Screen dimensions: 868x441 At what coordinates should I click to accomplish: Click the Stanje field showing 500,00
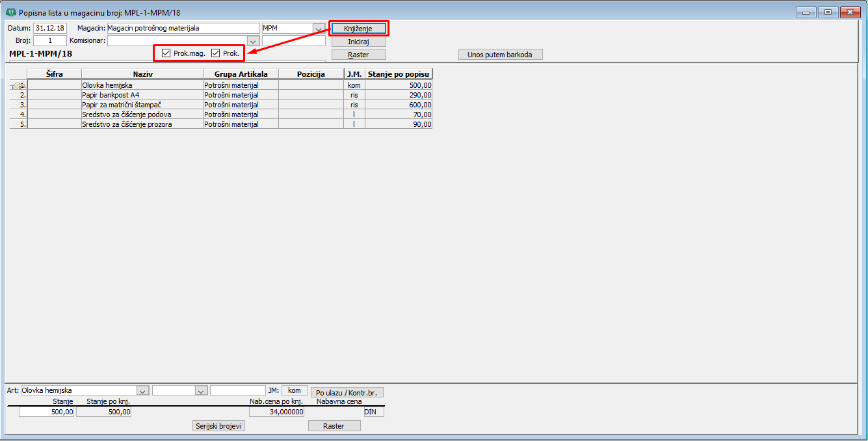(x=47, y=412)
